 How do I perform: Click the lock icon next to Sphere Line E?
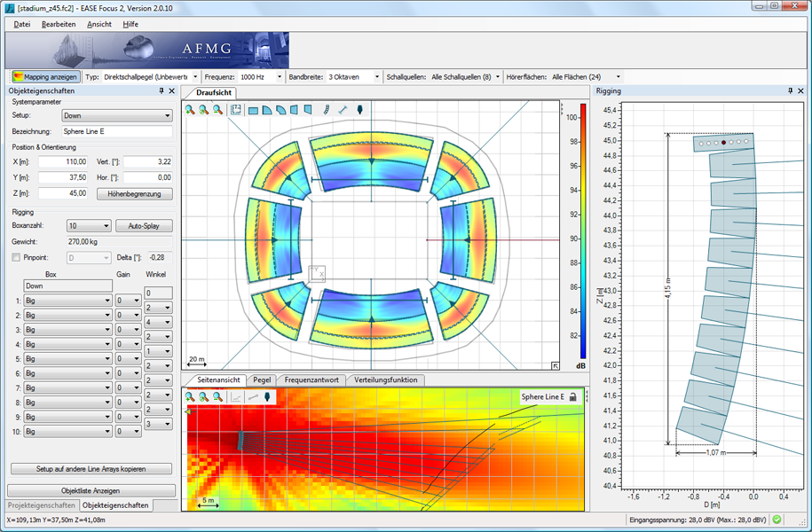[573, 397]
